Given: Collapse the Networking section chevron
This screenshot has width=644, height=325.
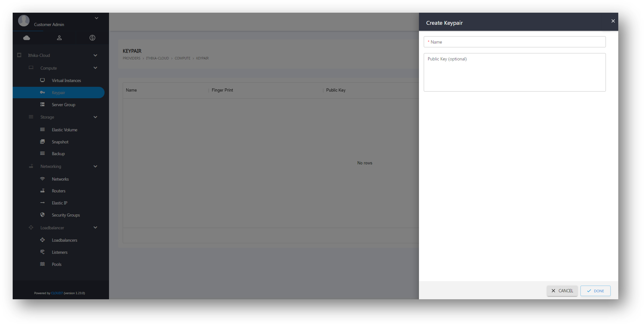Looking at the screenshot, I should coord(95,166).
